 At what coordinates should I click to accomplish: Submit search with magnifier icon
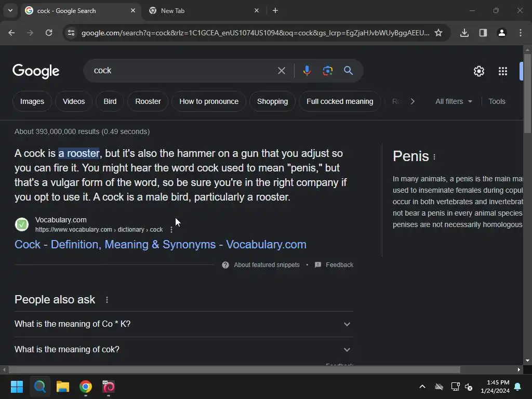(x=348, y=71)
